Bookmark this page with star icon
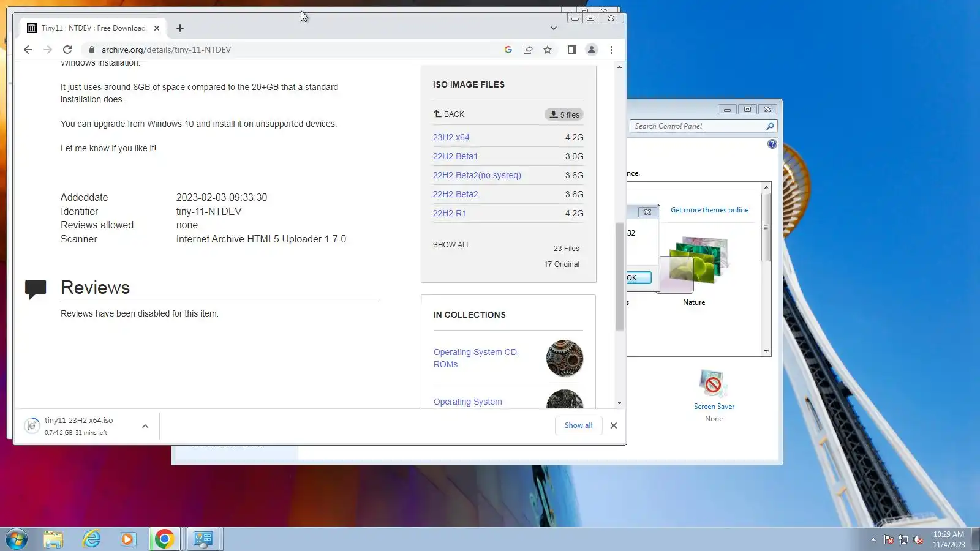Viewport: 980px width, 551px height. click(548, 50)
